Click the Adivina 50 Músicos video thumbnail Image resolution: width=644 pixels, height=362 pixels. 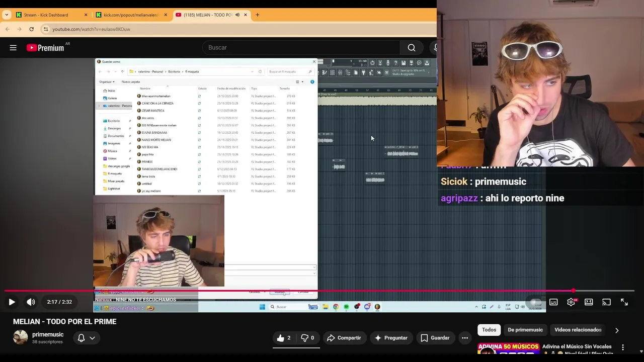508,349
